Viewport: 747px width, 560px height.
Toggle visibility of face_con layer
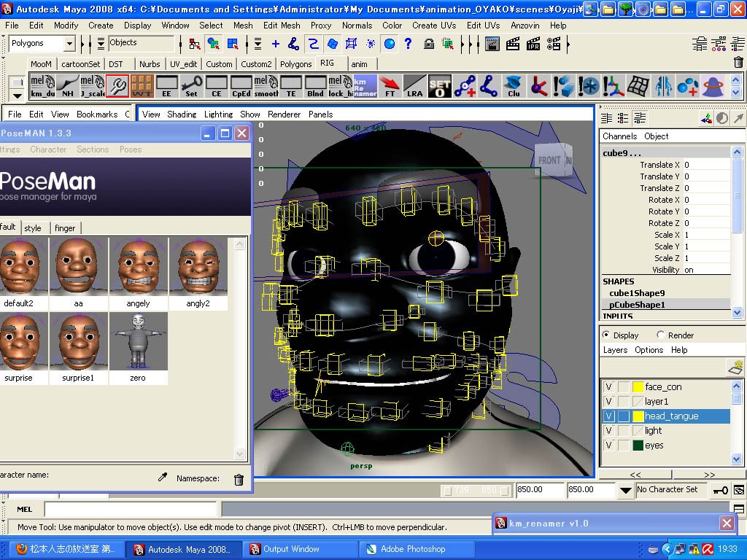(609, 386)
